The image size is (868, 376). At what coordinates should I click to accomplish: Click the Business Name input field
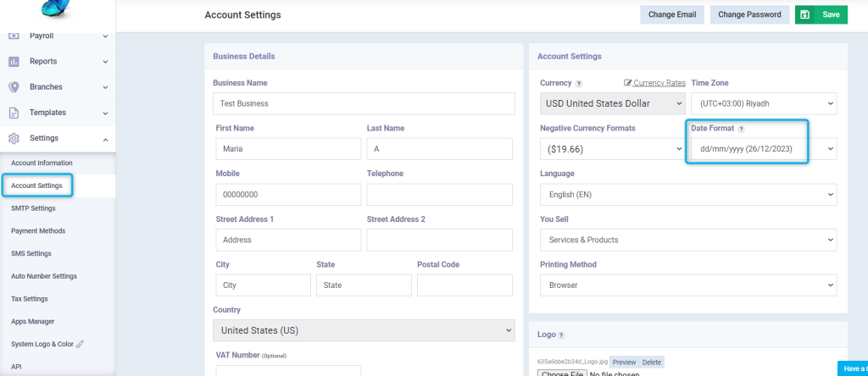364,103
